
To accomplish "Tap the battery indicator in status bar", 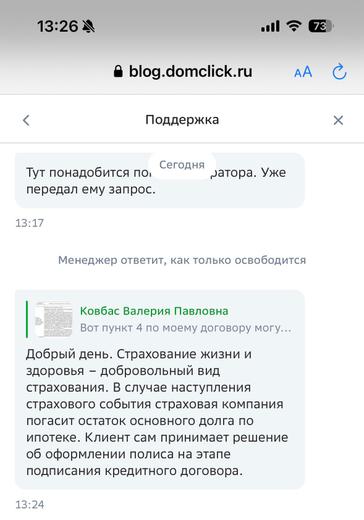I will pyautogui.click(x=321, y=26).
